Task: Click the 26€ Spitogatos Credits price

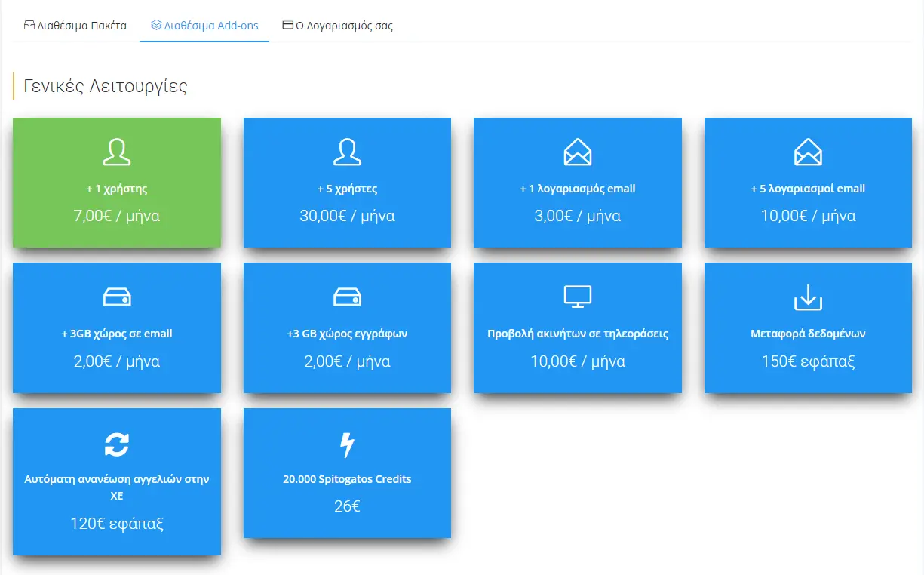Action: pos(347,506)
